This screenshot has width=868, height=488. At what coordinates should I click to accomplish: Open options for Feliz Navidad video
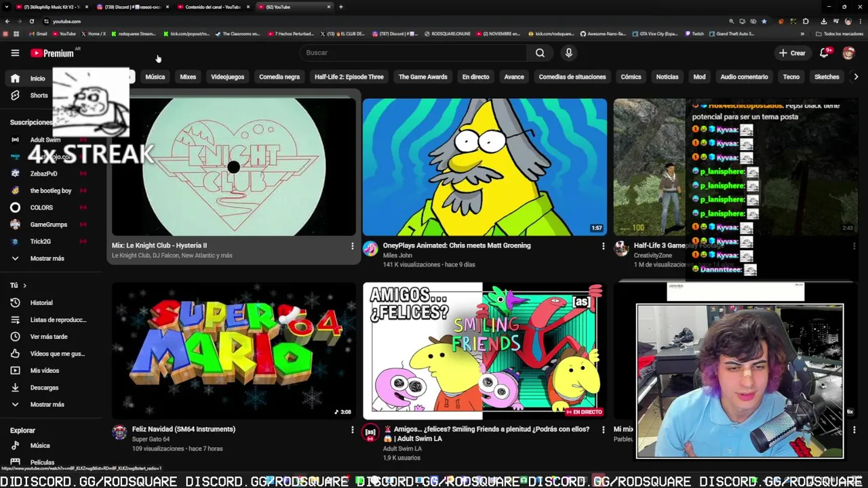pyautogui.click(x=352, y=430)
